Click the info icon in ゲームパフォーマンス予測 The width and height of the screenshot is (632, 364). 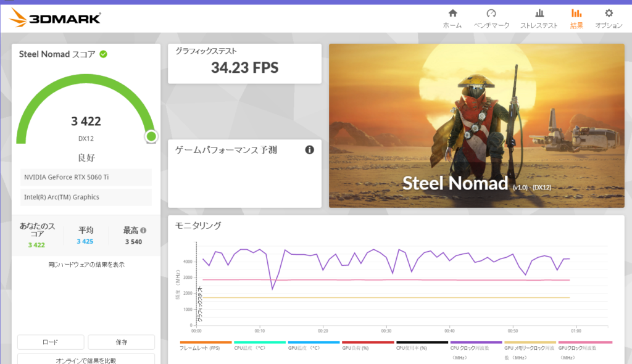pos(309,150)
